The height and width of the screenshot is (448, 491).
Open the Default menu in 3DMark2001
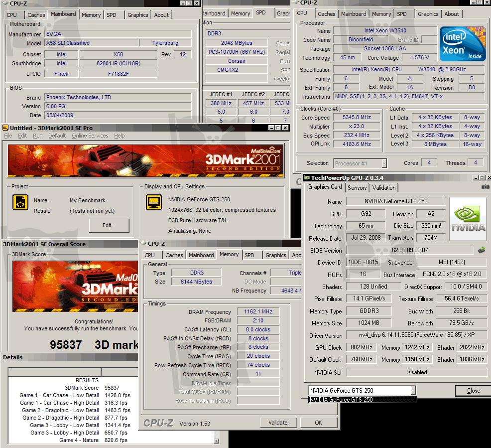click(57, 136)
